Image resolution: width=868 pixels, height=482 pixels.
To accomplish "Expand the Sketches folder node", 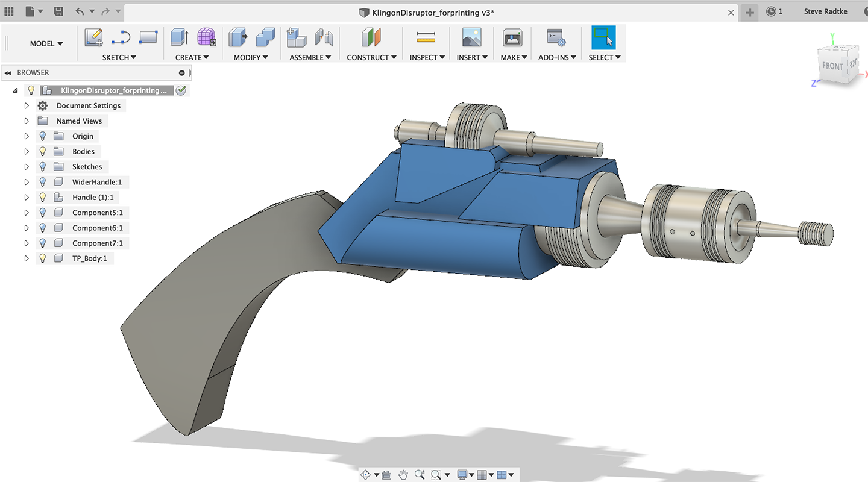I will (x=27, y=166).
